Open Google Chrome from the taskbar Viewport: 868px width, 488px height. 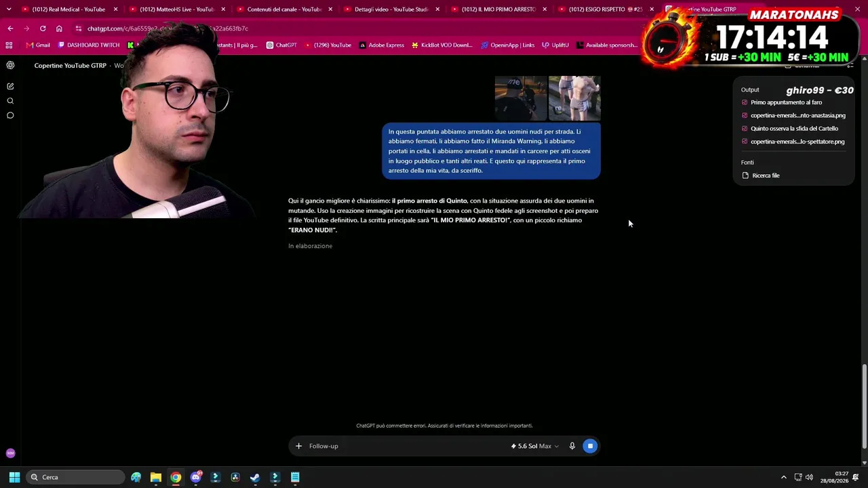[176, 477]
